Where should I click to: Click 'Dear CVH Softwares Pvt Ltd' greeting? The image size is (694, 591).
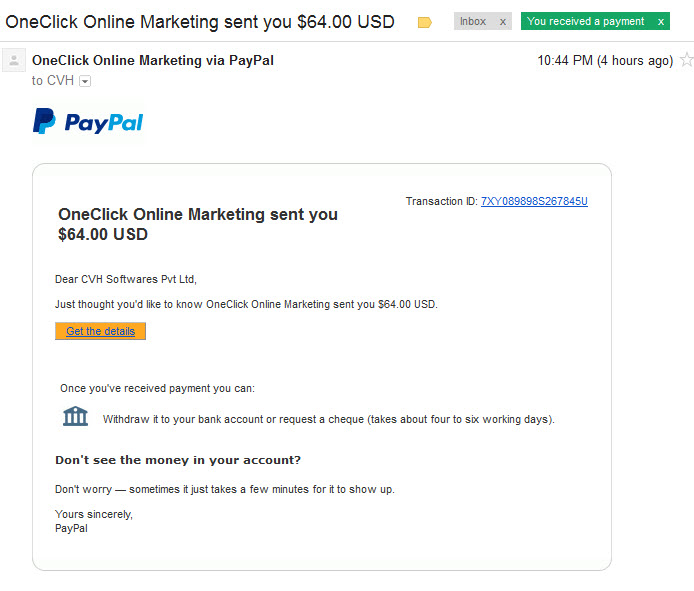(x=126, y=279)
